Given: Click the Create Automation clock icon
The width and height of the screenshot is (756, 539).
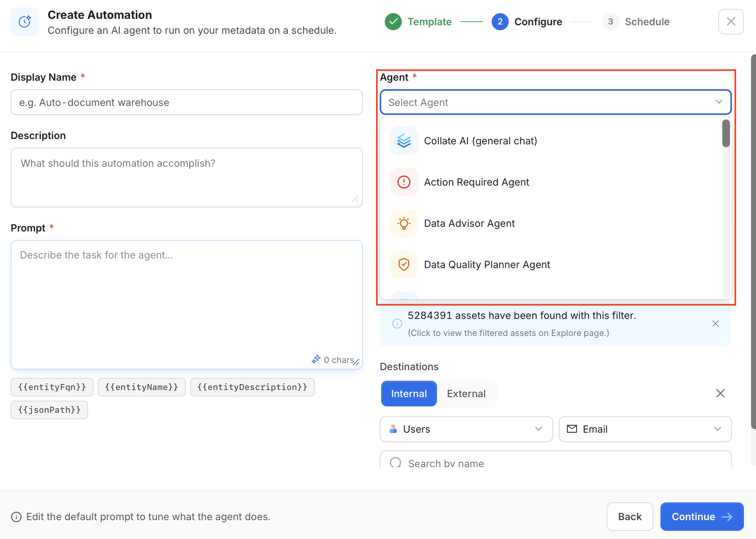Looking at the screenshot, I should click(25, 22).
